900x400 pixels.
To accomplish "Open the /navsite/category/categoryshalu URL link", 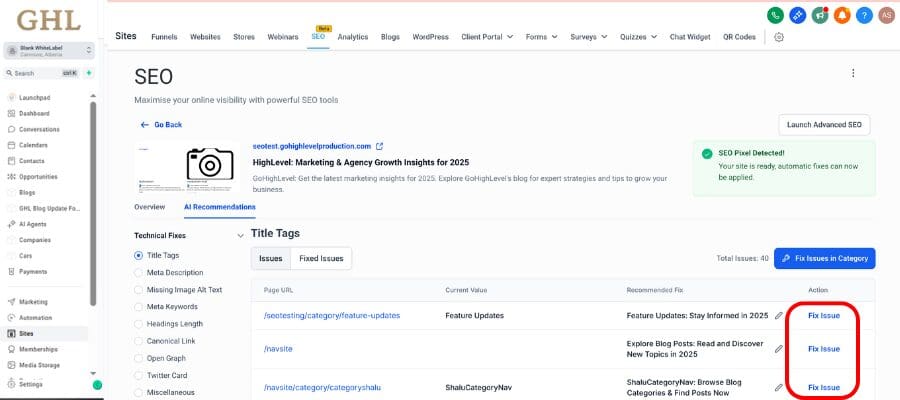I will pyautogui.click(x=322, y=387).
